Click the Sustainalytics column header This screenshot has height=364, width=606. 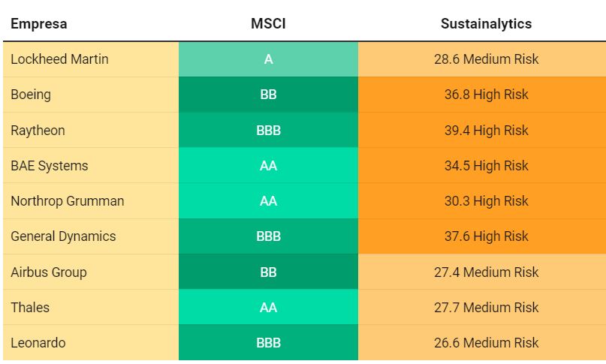(x=486, y=24)
